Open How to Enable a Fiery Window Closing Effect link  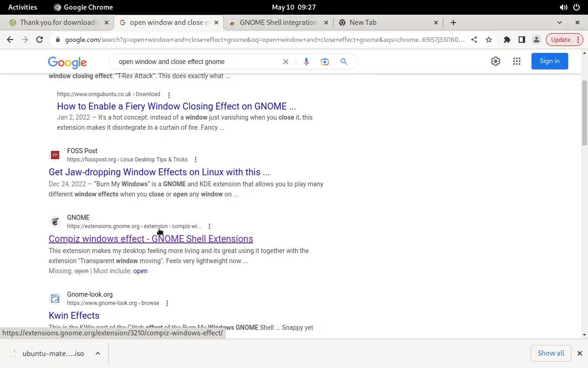coord(176,106)
